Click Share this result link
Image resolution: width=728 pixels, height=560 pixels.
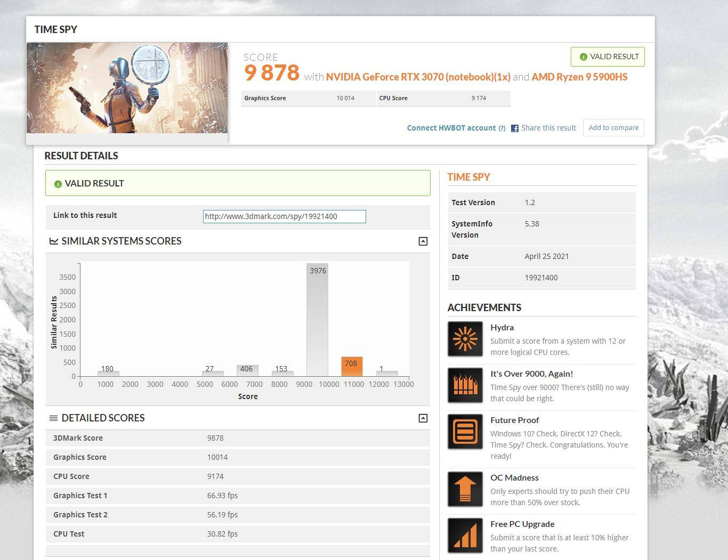(x=548, y=128)
